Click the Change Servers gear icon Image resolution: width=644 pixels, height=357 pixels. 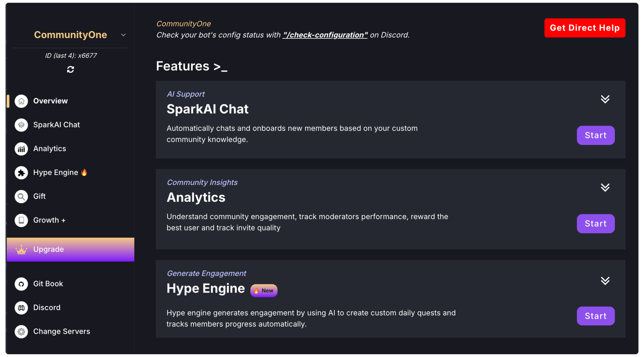point(21,331)
